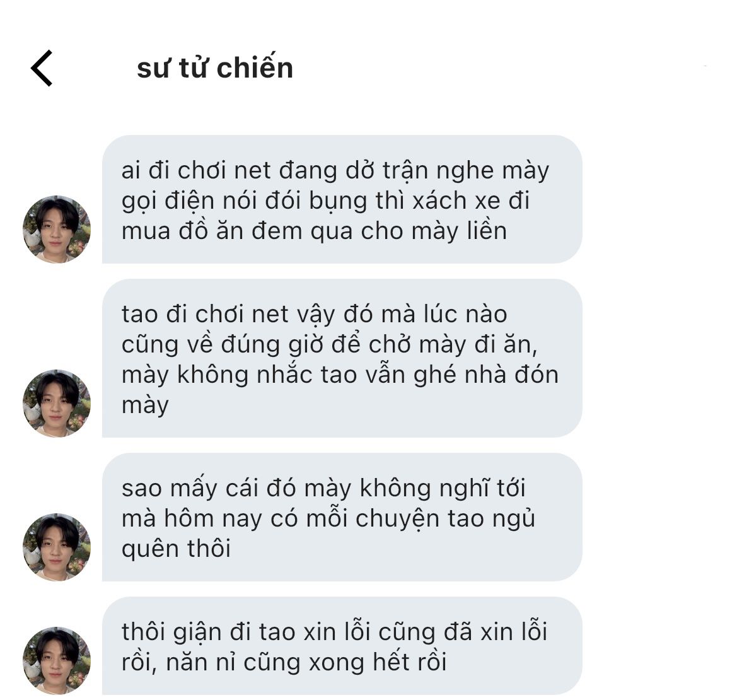Go back using the left arrow
737x700 pixels.
coord(42,68)
